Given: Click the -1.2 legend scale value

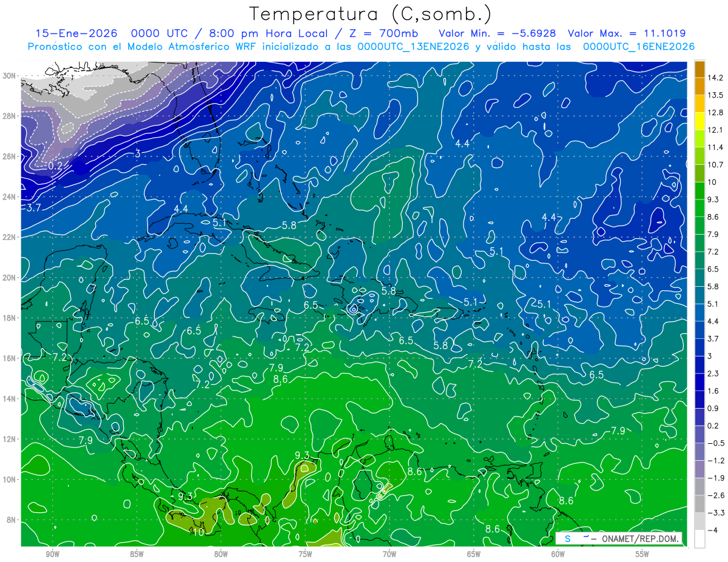Looking at the screenshot, I should tap(716, 460).
